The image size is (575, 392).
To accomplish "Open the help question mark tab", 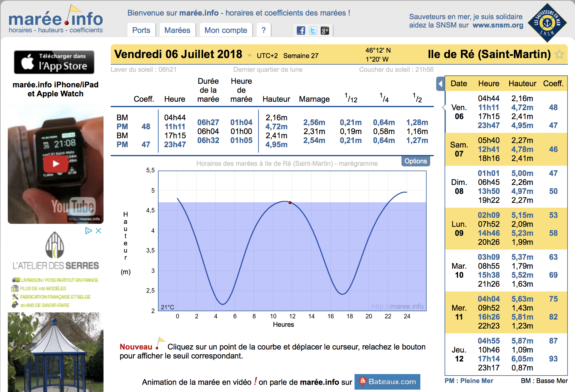I will [x=264, y=30].
